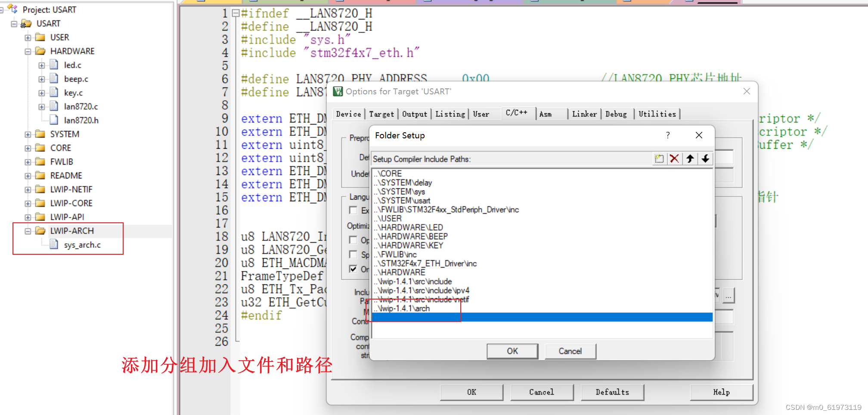Check the Optimize for Time option
Image resolution: width=868 pixels, height=415 pixels.
point(353,240)
